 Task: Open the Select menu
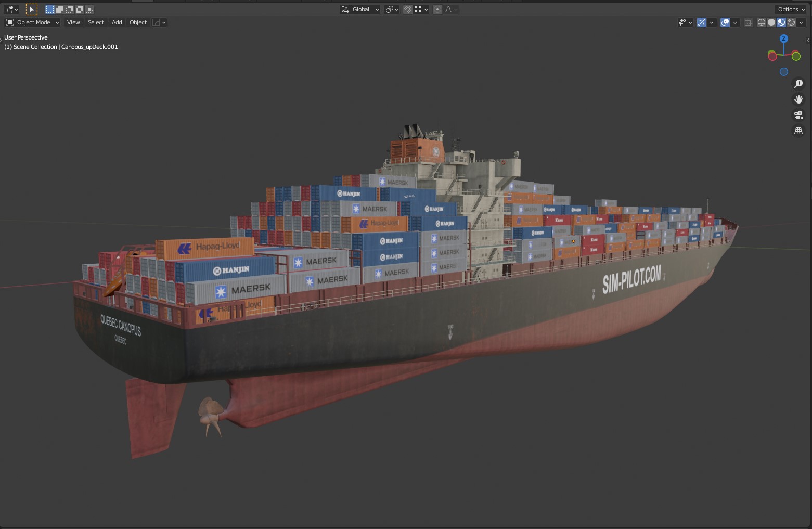click(x=96, y=22)
